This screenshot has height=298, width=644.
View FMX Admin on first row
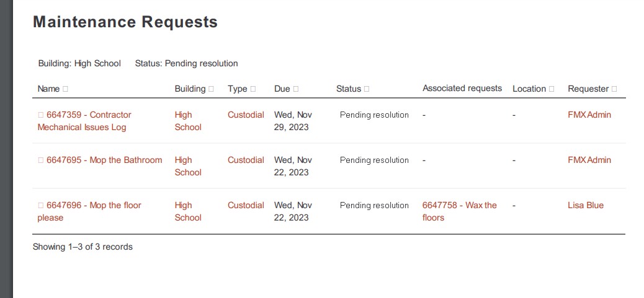click(x=589, y=115)
